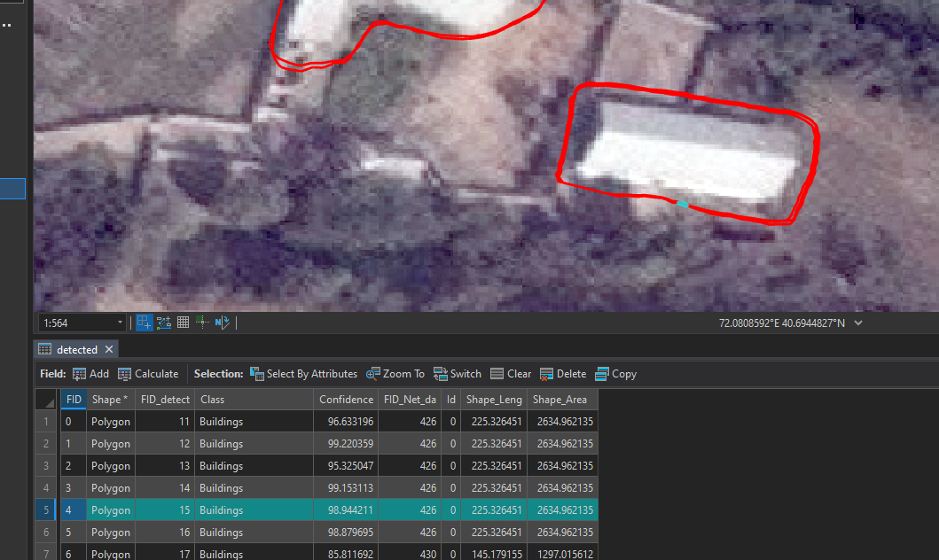The height and width of the screenshot is (560, 939).
Task: Add a new field to the table
Action: coord(90,373)
